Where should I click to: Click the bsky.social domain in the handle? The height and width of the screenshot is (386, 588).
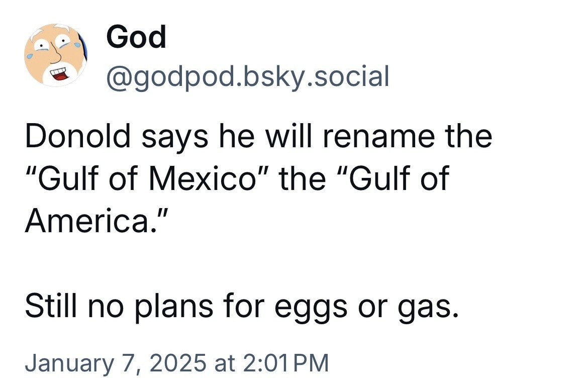[316, 77]
